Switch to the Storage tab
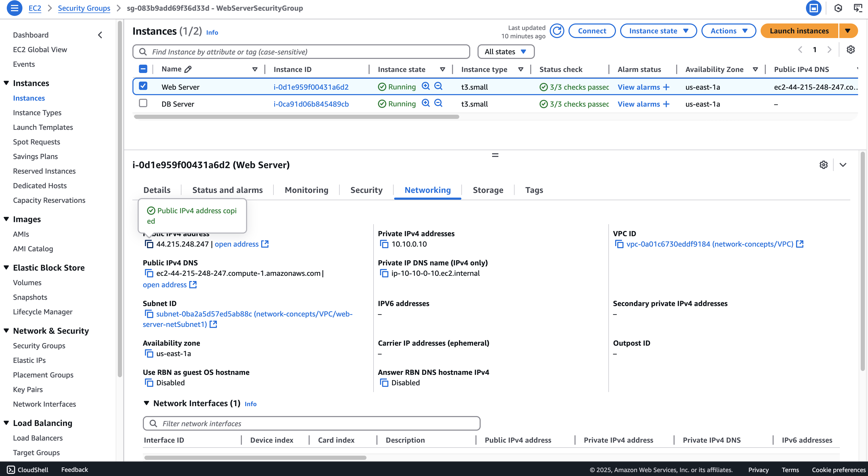Image resolution: width=868 pixels, height=476 pixels. [488, 190]
